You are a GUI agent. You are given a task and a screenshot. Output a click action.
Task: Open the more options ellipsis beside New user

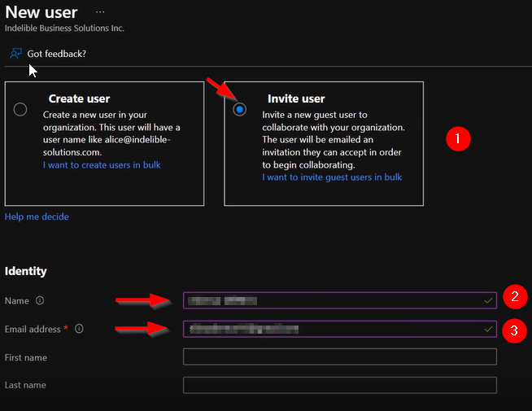point(100,12)
